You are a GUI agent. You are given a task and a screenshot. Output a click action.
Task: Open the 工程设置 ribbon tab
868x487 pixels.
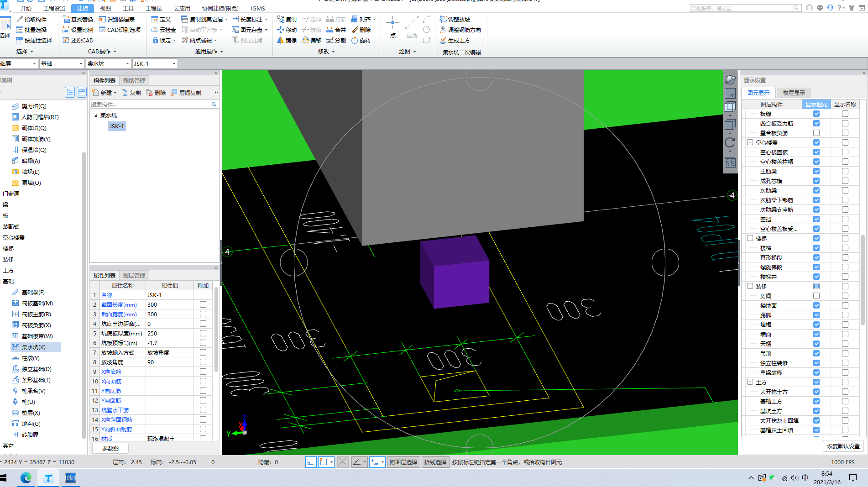(54, 8)
